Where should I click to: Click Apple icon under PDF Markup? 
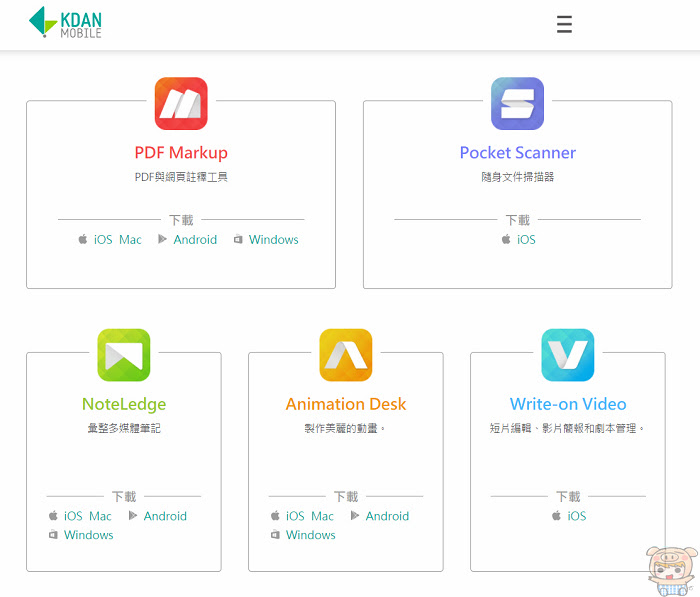coord(83,239)
